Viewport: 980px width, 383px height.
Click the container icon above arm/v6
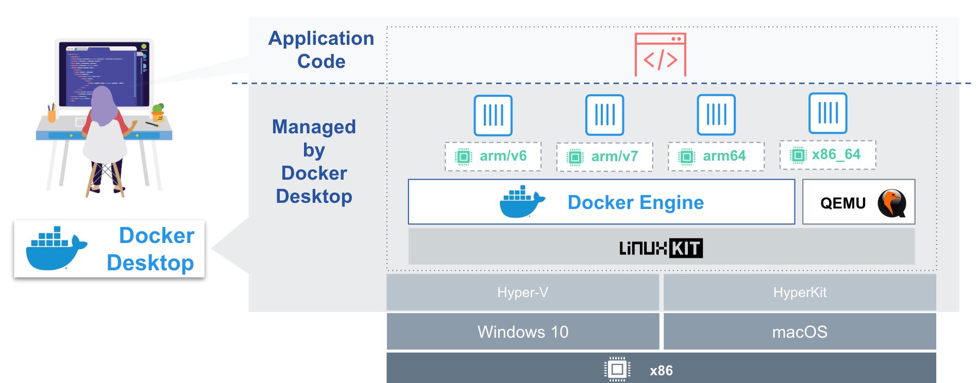(493, 115)
